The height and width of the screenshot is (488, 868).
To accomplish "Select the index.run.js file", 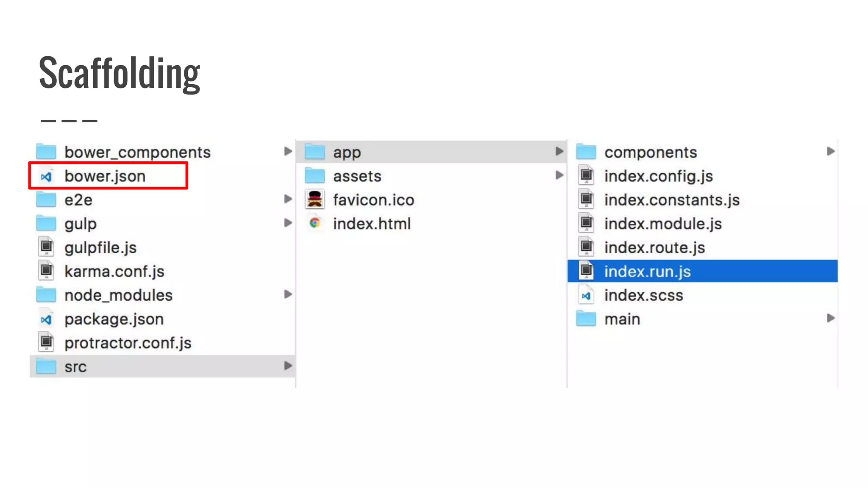I will tap(647, 272).
